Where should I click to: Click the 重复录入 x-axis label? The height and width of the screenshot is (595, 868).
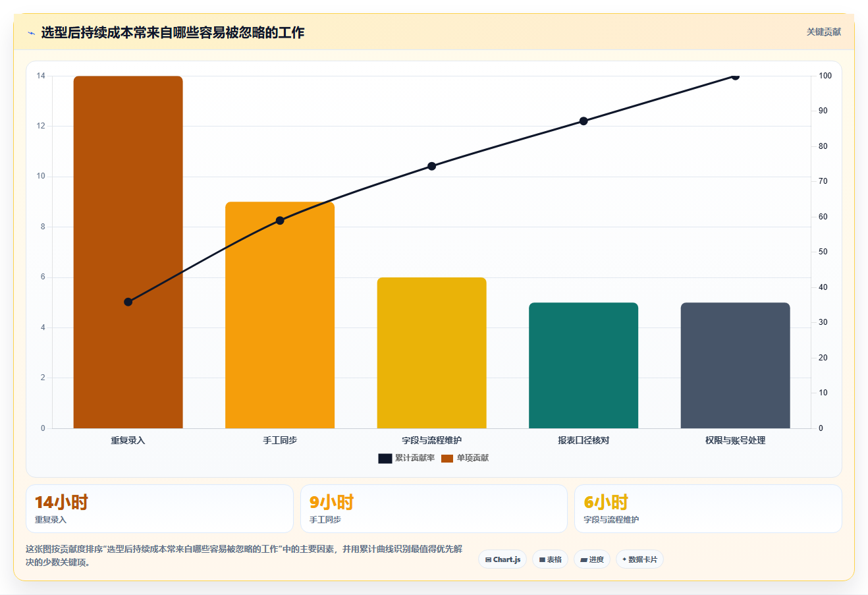pos(128,440)
